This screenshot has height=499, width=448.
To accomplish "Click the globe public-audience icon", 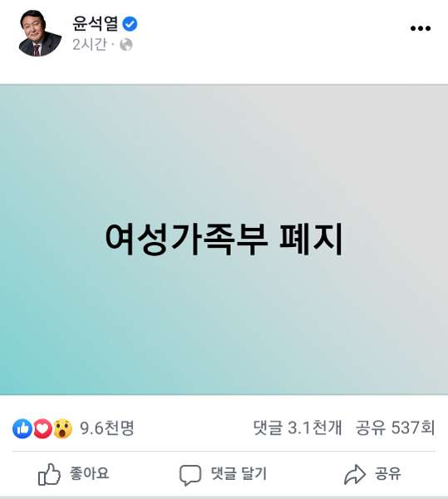I will tap(126, 45).
